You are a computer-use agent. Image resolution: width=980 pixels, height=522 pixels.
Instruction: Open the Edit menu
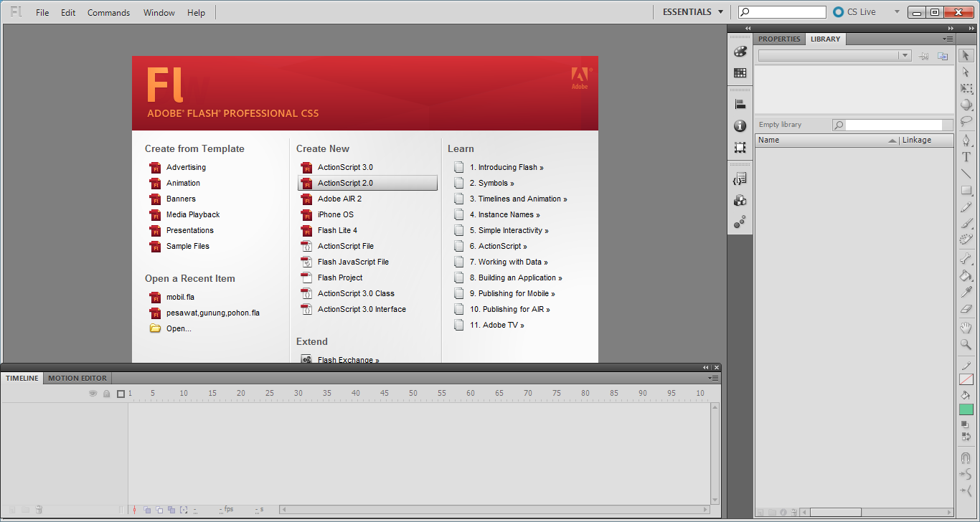coord(68,12)
